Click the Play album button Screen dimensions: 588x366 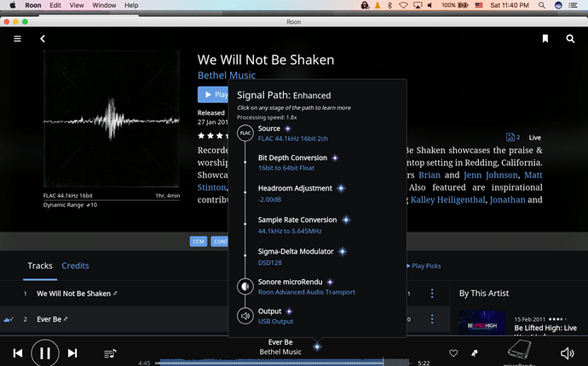pos(213,94)
